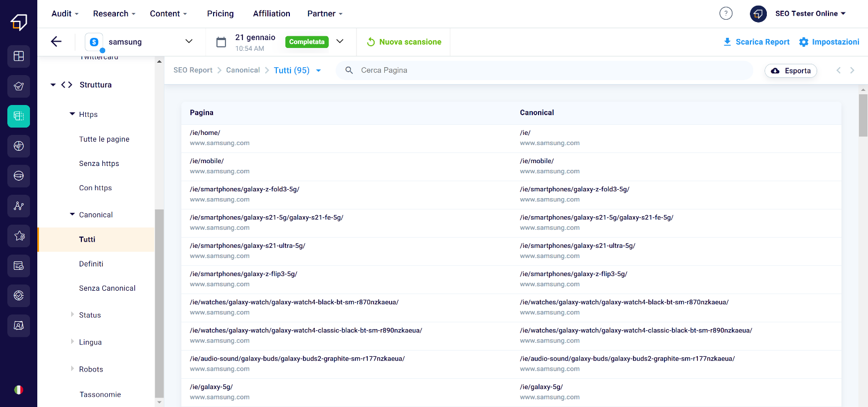Click the back arrow icon
The height and width of the screenshot is (407, 868).
coord(56,42)
